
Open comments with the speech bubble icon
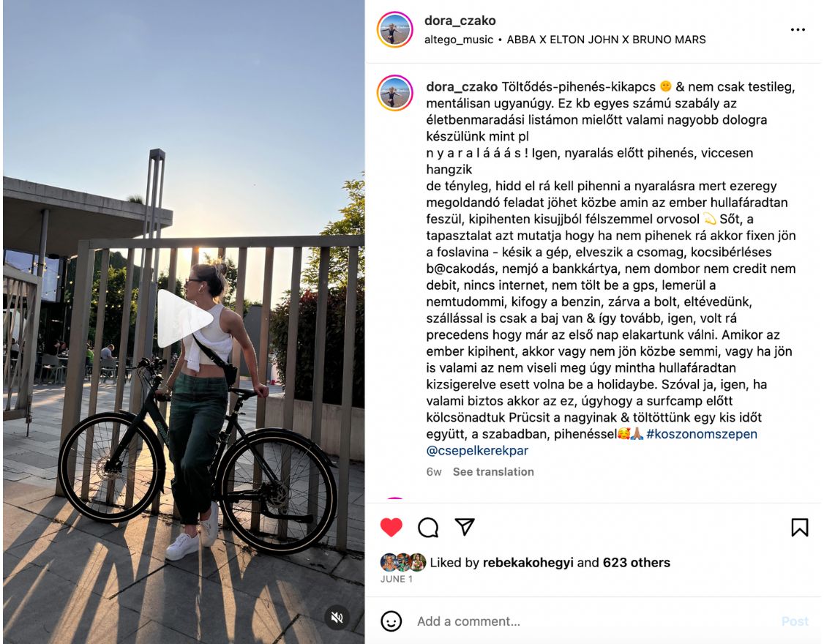[x=428, y=527]
